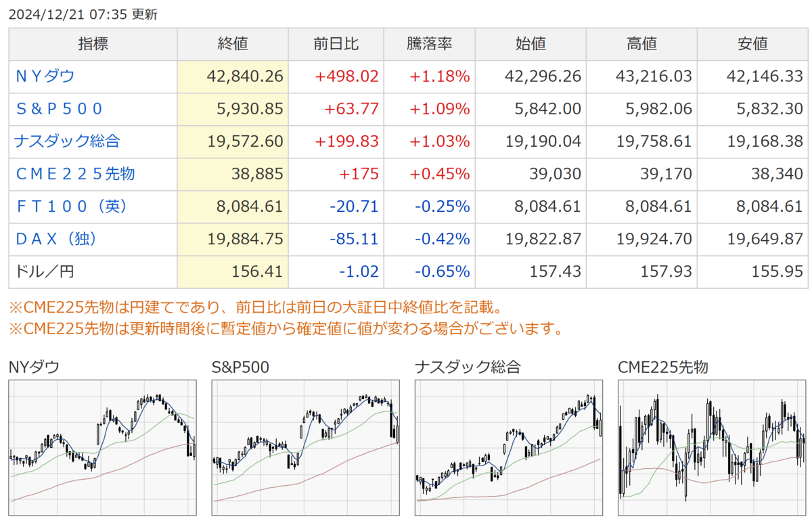Open the ナスダック総合 index link
The image size is (812, 521).
click(67, 141)
